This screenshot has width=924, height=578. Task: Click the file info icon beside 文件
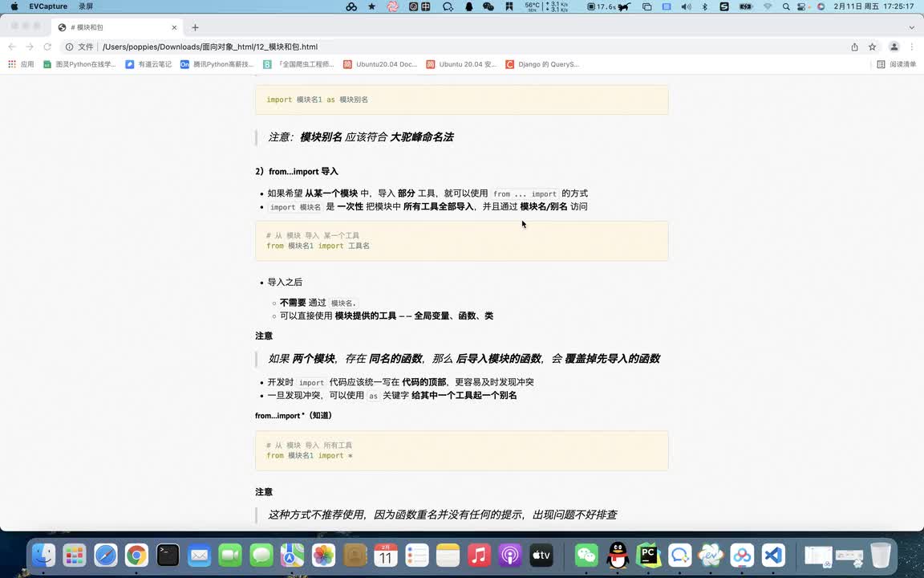[x=69, y=47]
